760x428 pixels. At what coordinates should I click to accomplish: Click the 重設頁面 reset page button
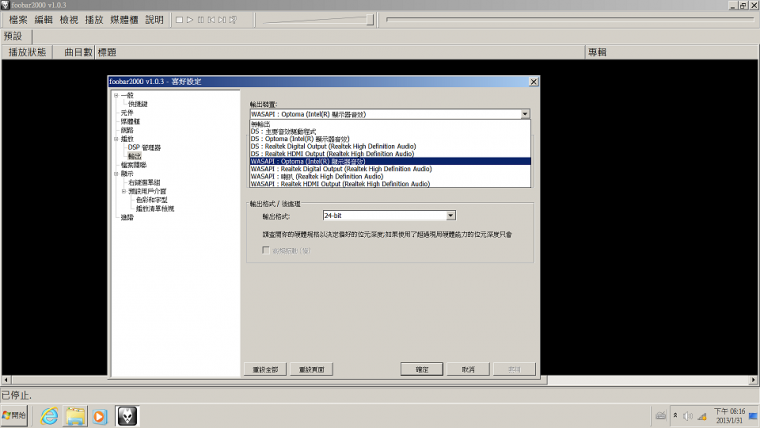(312, 369)
